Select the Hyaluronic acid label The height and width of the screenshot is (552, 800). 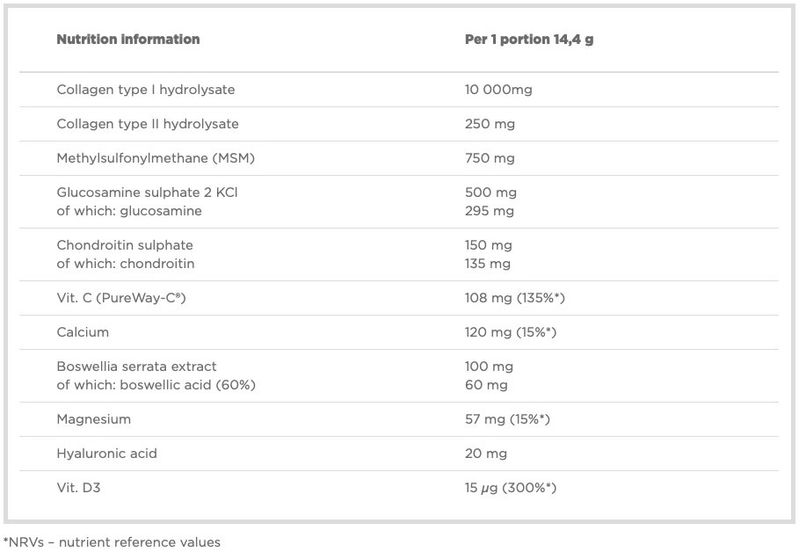[107, 454]
